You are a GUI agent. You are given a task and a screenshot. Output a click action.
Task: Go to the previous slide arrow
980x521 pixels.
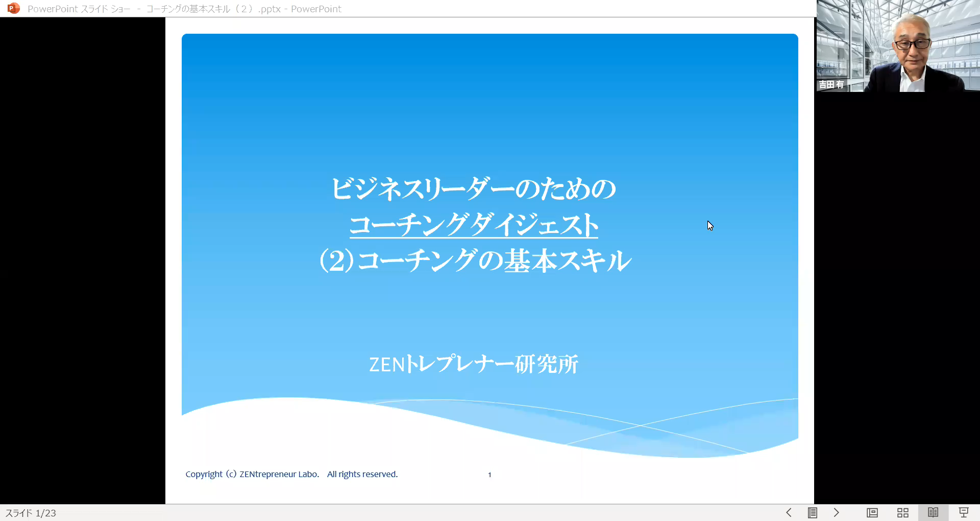coord(789,512)
